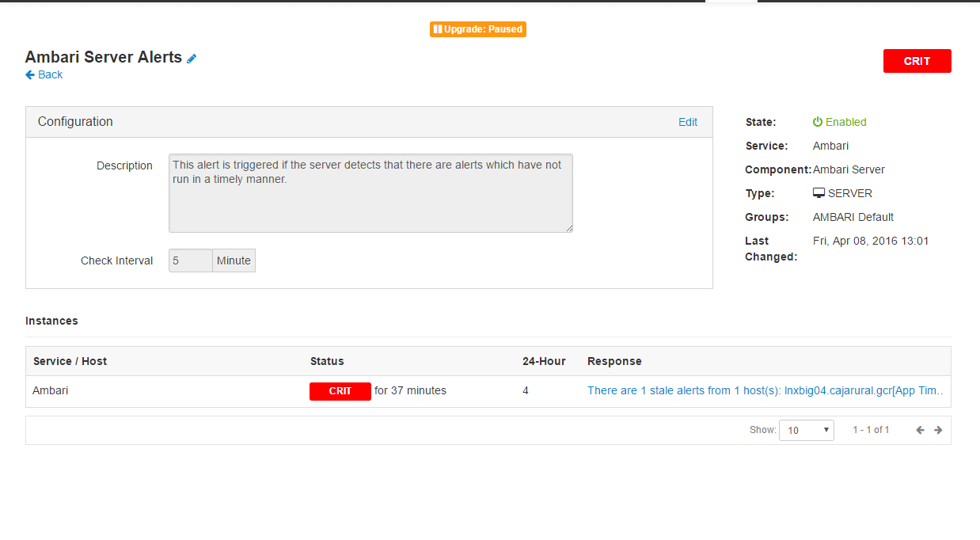The width and height of the screenshot is (980, 540).
Task: Follow the stale alerts Response link
Action: pos(764,390)
